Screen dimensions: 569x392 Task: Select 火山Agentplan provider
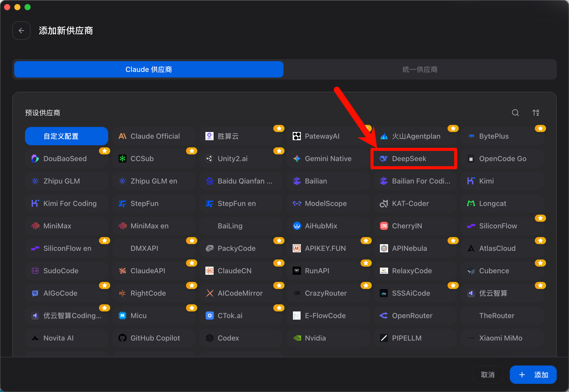pos(415,136)
